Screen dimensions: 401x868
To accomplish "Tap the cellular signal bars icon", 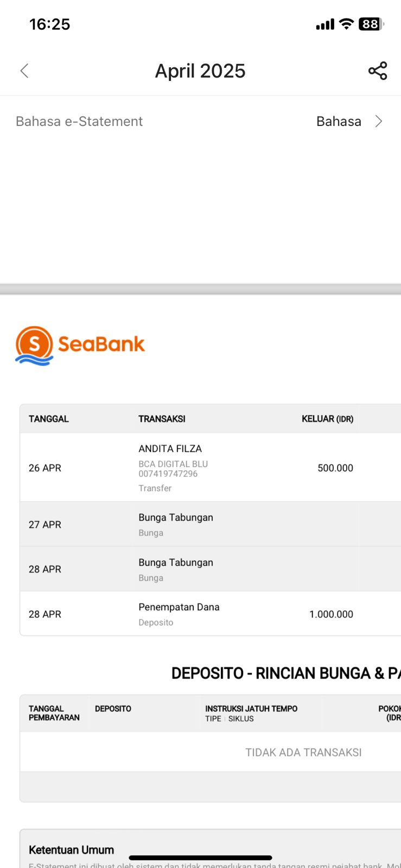I will pos(325,24).
